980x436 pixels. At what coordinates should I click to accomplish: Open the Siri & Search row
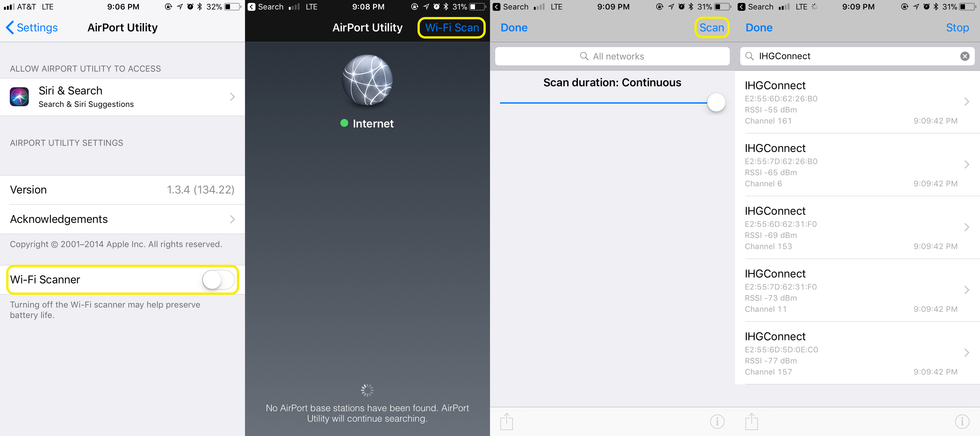[122, 97]
